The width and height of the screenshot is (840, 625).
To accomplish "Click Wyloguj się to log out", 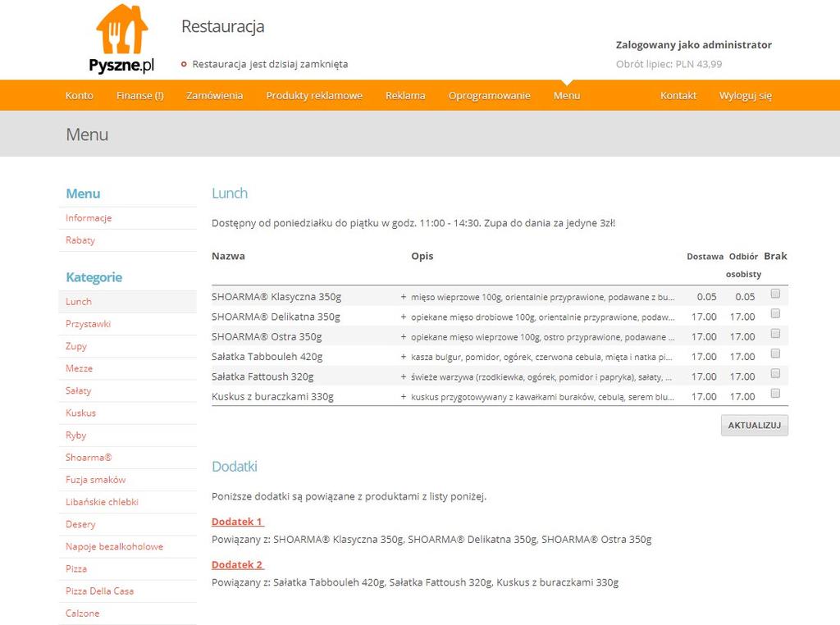I will tap(745, 95).
